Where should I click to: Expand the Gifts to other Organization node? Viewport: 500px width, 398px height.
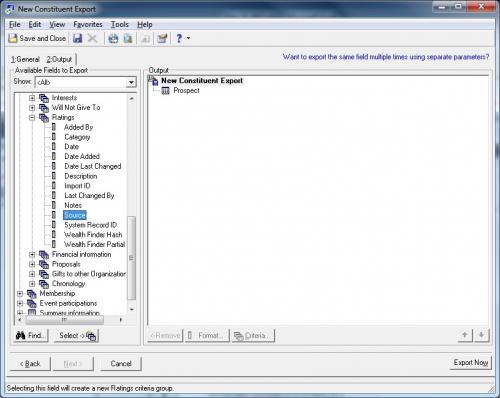coord(32,274)
